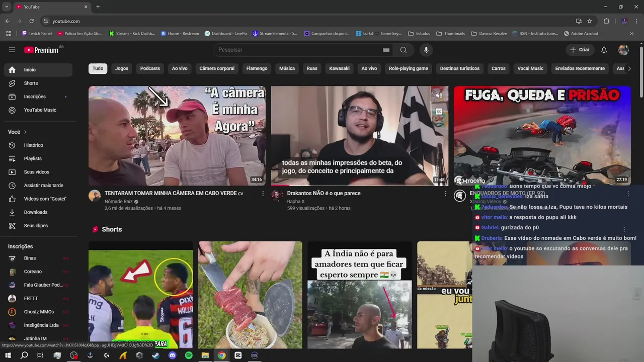This screenshot has width=644, height=362.
Task: Toggle captions on the Drakantos preview
Action: (439, 112)
